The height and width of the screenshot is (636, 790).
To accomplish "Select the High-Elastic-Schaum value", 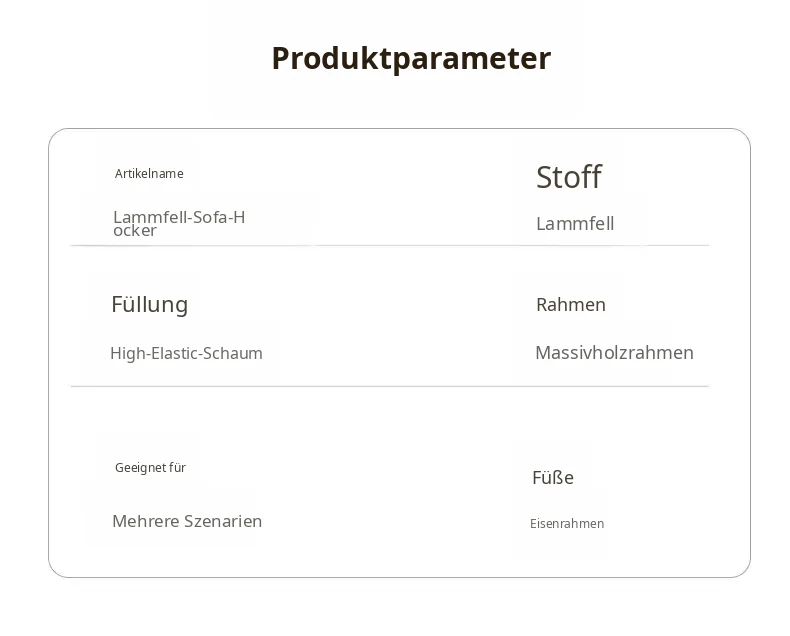I will [186, 353].
